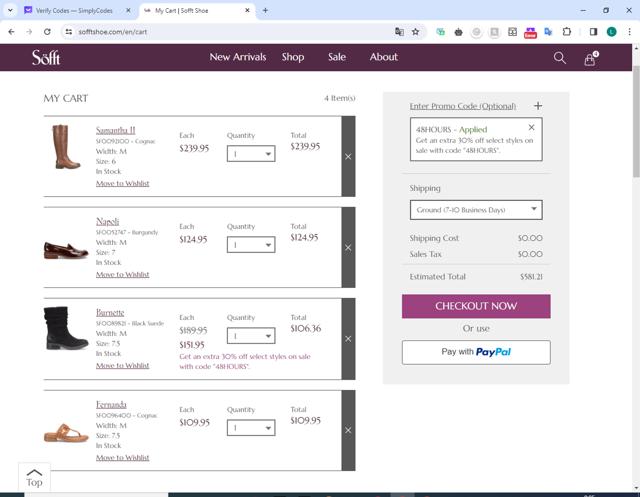The width and height of the screenshot is (640, 497).
Task: Open the profile avatar icon
Action: coord(611,31)
